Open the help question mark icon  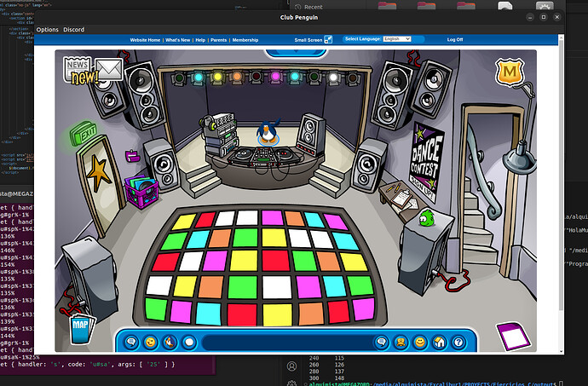coord(458,343)
